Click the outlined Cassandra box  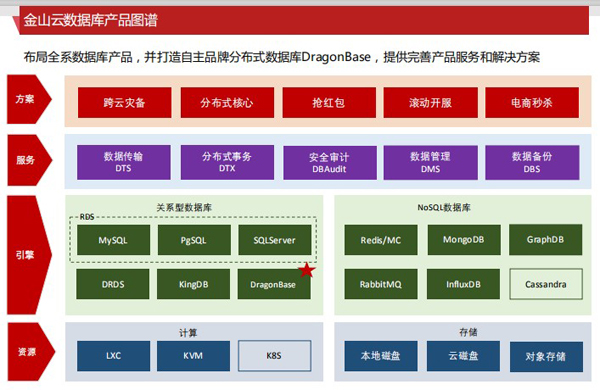click(546, 284)
